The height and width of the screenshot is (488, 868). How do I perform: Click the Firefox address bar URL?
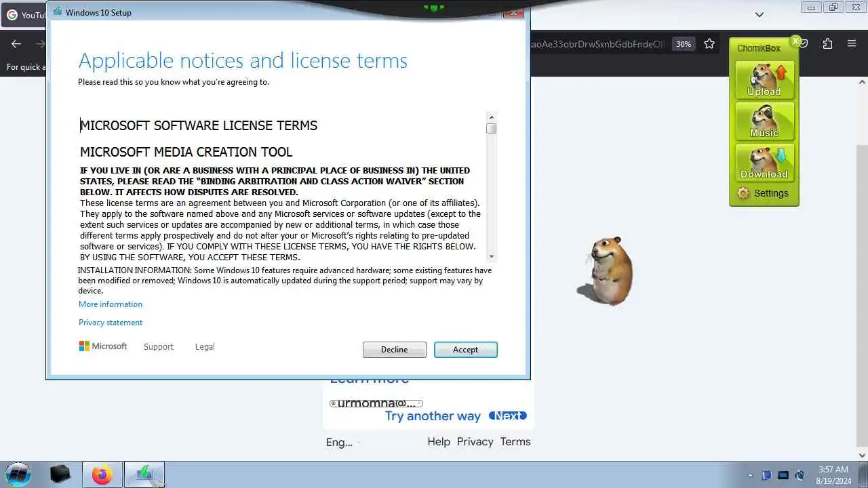click(x=597, y=44)
